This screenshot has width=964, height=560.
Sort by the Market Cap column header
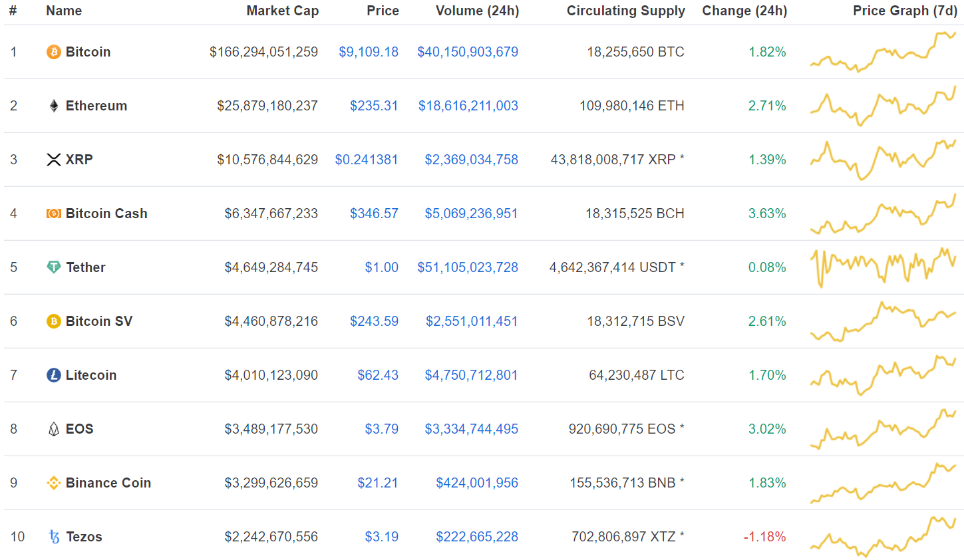point(283,11)
